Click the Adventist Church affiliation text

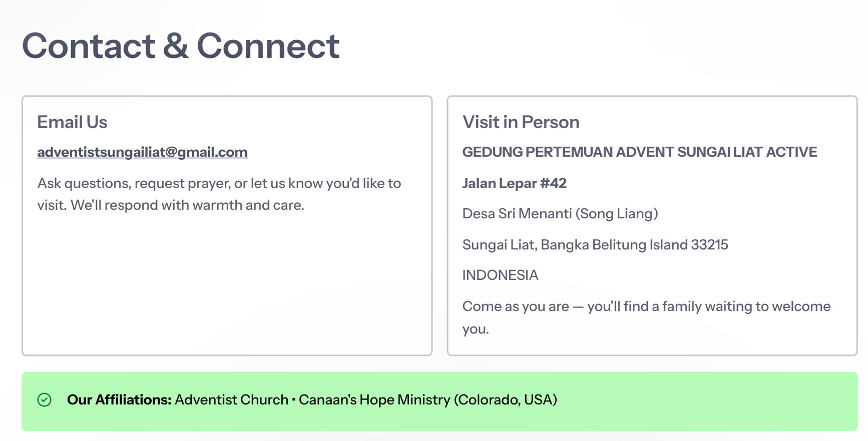[x=231, y=400]
